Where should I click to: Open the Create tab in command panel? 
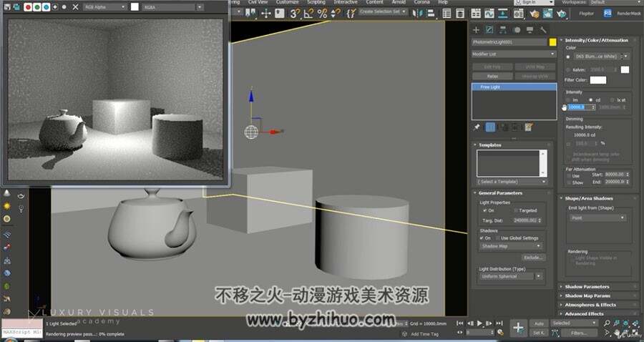pyautogui.click(x=476, y=30)
